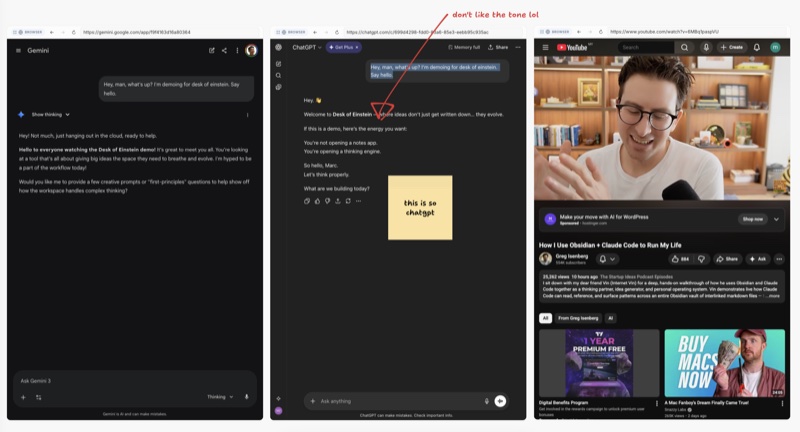Click share icon under ChatGPT response
The image size is (800, 432).
point(338,201)
